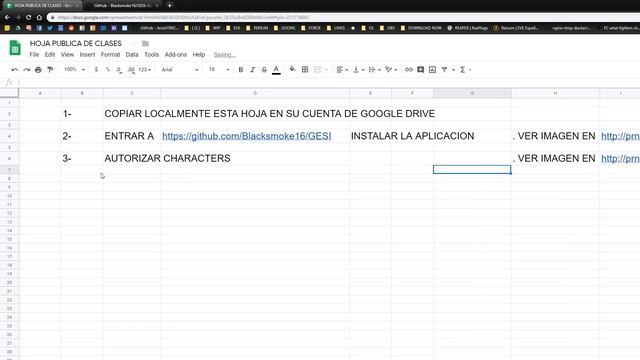Image resolution: width=640 pixels, height=360 pixels.
Task: Open the File menu
Action: point(34,55)
